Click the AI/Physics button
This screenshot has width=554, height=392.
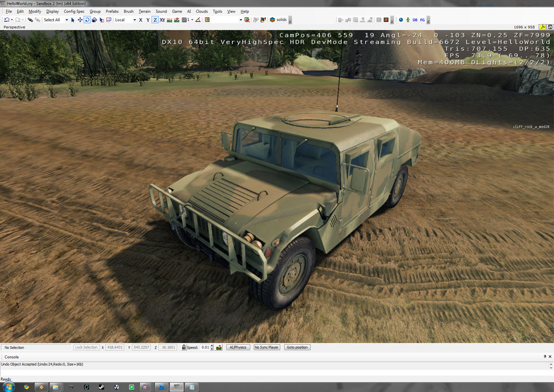tap(238, 348)
